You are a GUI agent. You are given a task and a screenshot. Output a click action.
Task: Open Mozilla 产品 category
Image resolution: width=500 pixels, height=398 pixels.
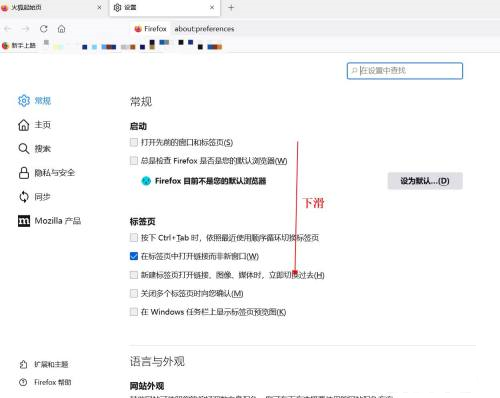(x=49, y=221)
